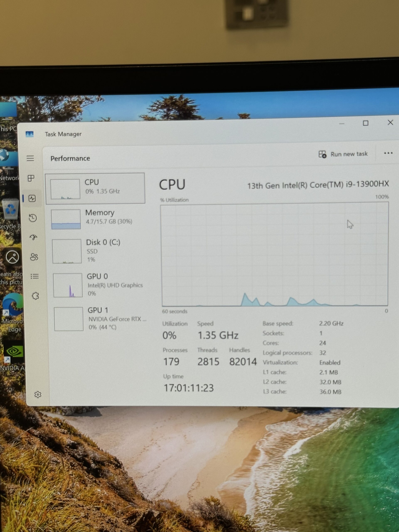
Task: Open the Startup apps sidebar icon
Action: pyautogui.click(x=33, y=237)
